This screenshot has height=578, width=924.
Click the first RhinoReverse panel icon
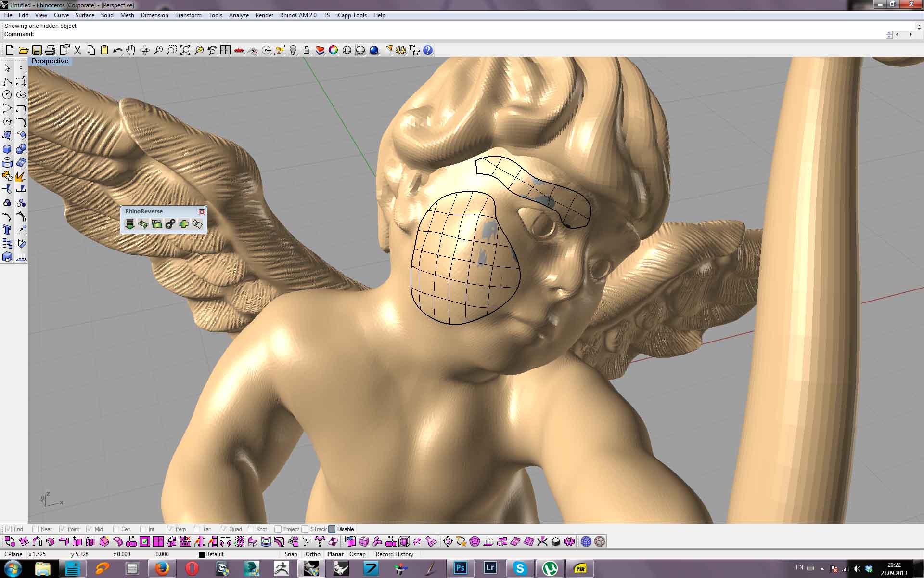click(129, 224)
